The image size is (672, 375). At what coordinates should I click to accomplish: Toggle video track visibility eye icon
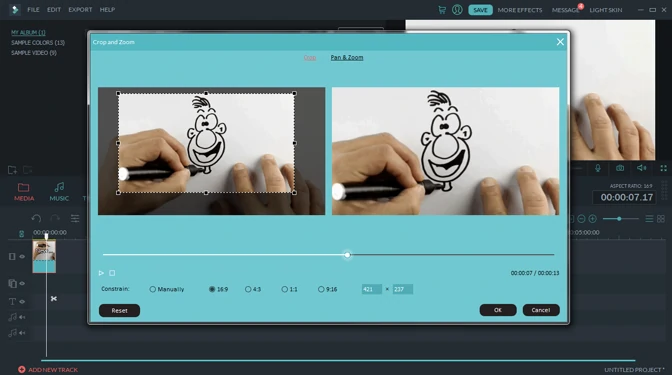point(22,256)
